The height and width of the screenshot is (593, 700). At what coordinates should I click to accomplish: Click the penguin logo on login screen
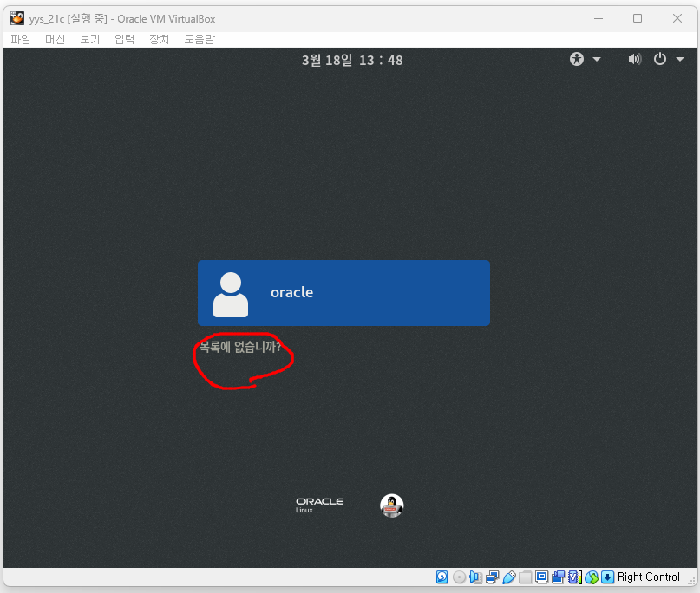click(391, 506)
